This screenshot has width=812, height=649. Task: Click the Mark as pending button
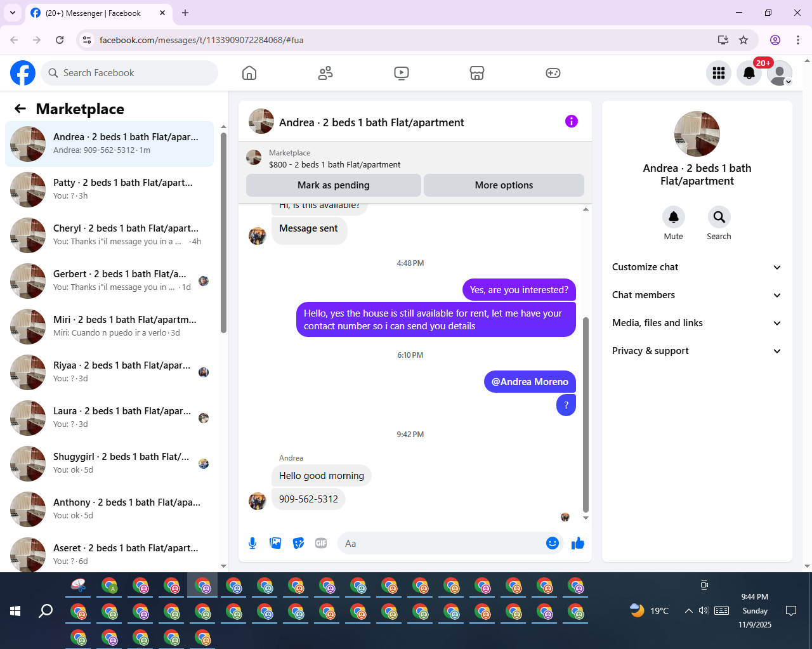[x=334, y=185]
